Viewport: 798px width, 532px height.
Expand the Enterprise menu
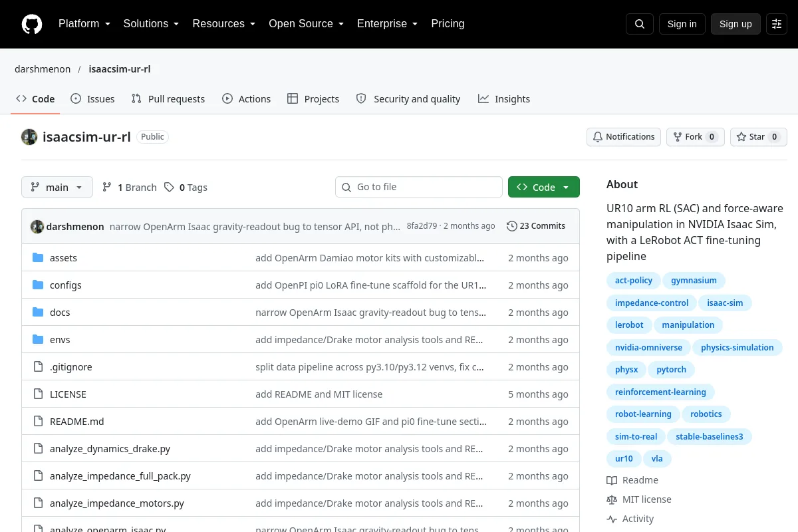pyautogui.click(x=388, y=24)
